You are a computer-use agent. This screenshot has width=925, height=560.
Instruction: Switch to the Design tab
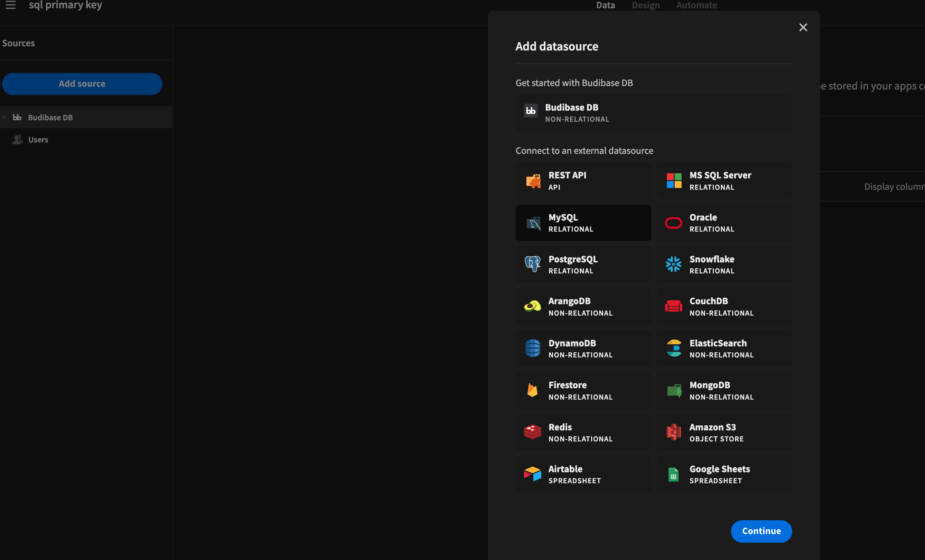click(x=645, y=5)
